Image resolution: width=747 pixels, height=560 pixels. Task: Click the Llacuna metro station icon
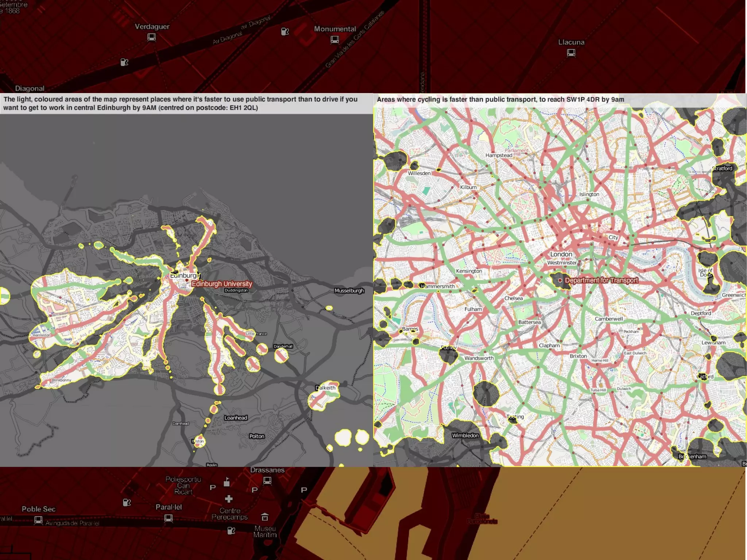coord(571,53)
